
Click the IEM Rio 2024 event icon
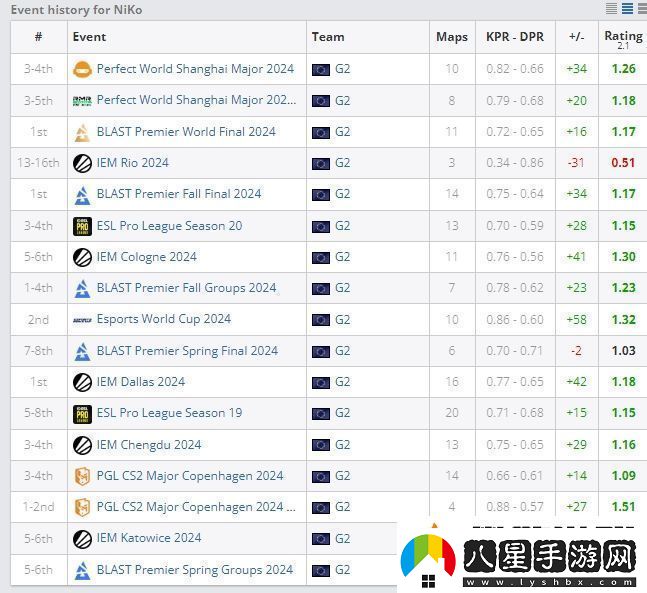pyautogui.click(x=82, y=163)
